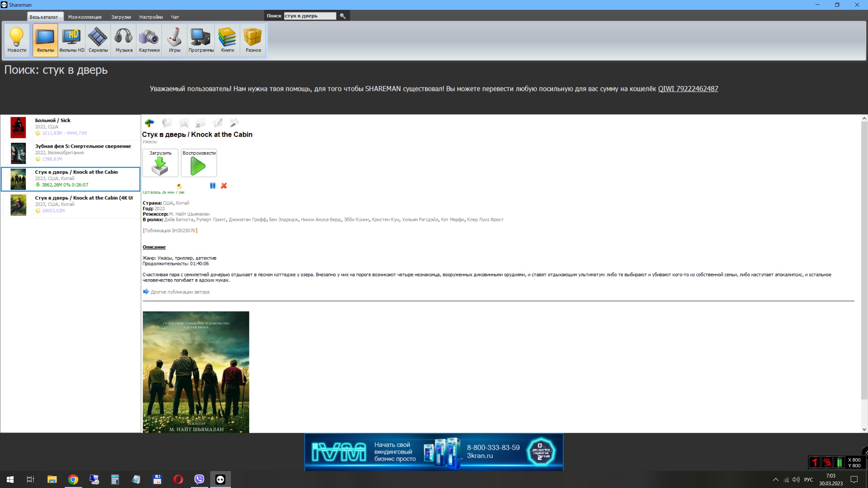
Task: Click the Зубная фея 5 poster thumbnail
Action: coord(18,153)
